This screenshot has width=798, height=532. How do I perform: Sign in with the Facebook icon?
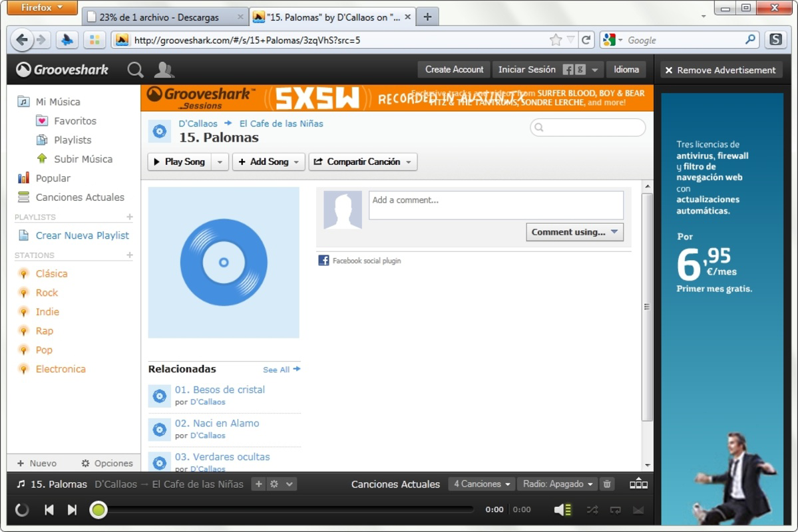(568, 70)
